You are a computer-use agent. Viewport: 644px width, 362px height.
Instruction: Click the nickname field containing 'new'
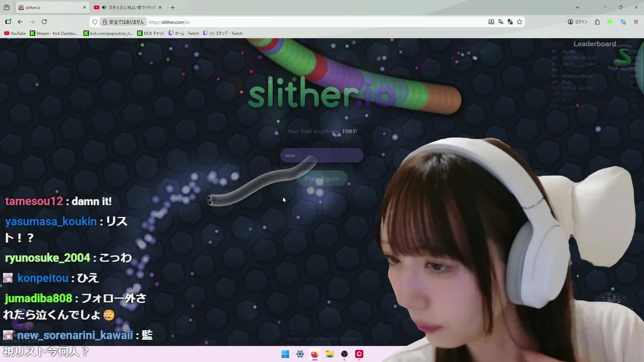coord(322,155)
